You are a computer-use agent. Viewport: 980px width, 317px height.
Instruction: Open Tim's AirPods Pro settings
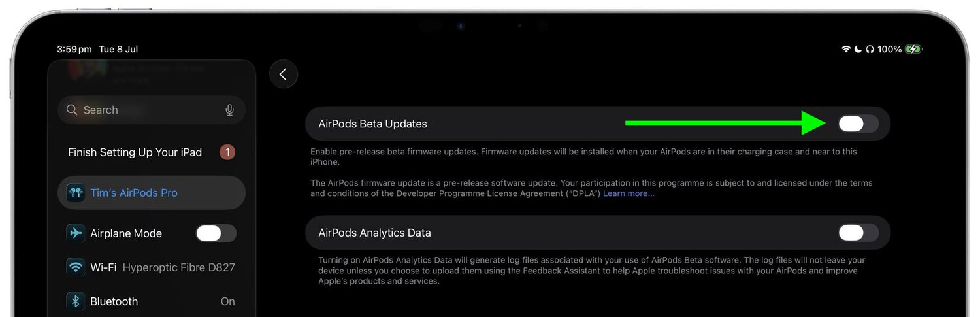[x=152, y=193]
